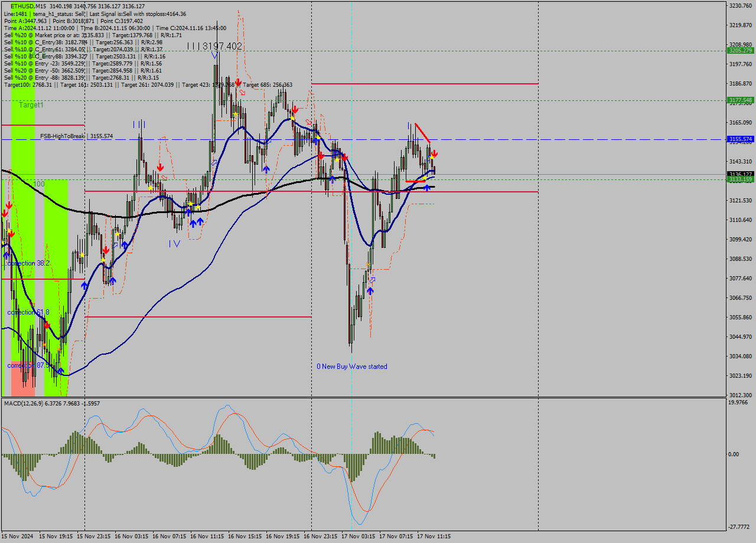The height and width of the screenshot is (543, 756).
Task: Click the '16 Nov 15:15' time axis label
Action: [245, 537]
